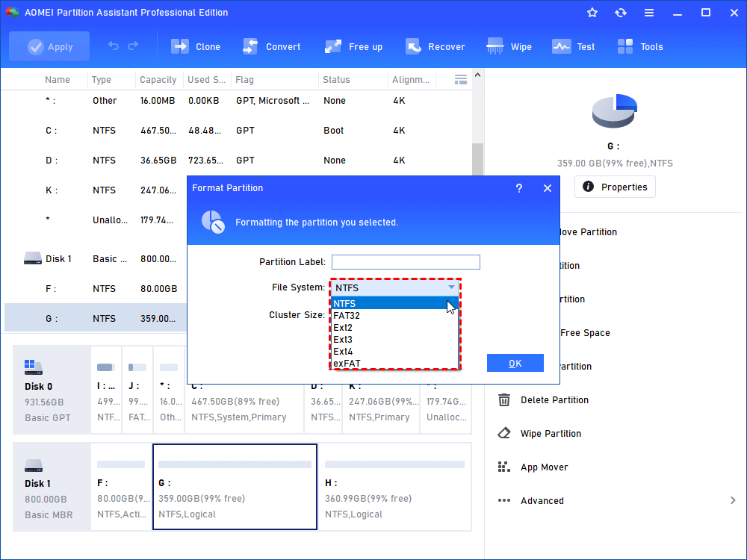Expand the Advanced options chevron
Image resolution: width=747 pixels, height=560 pixels.
(x=733, y=500)
